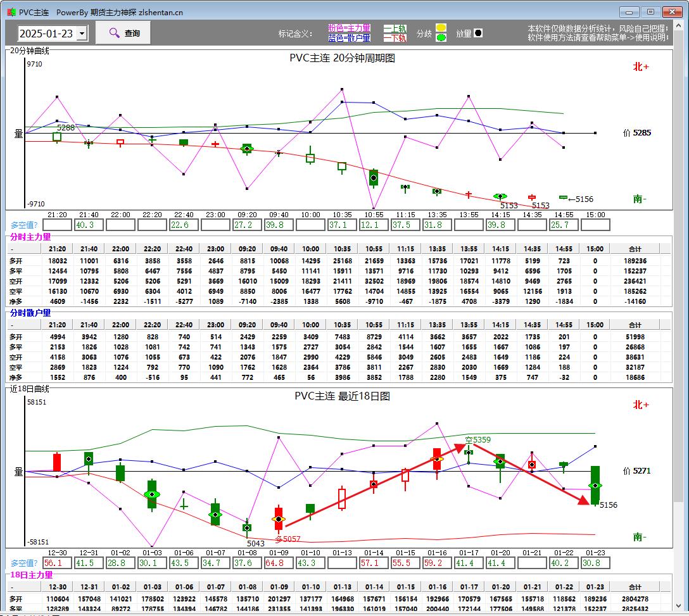The height and width of the screenshot is (616, 689).
Task: Click the -14160 total 净多 cell
Action: 635,301
